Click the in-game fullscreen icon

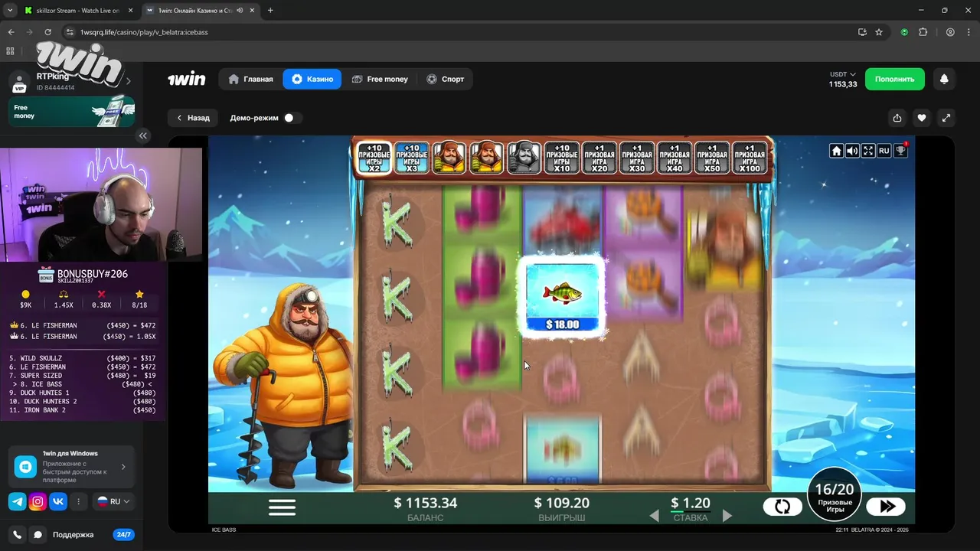point(868,151)
